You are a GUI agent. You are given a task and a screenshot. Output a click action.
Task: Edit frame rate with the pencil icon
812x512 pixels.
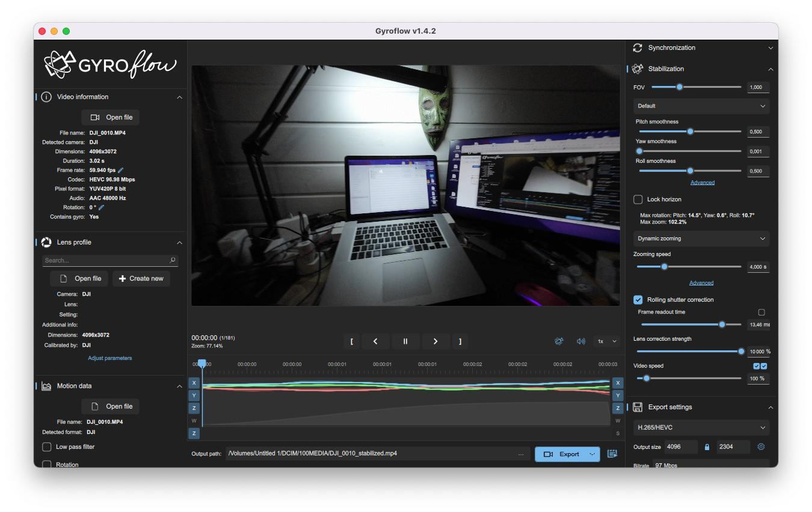(x=121, y=170)
